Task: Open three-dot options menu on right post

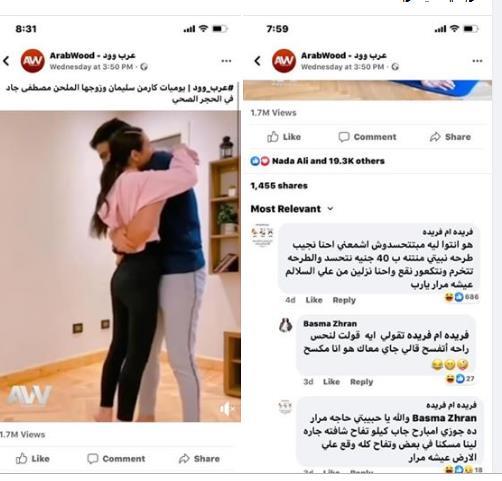Action: pyautogui.click(x=477, y=61)
